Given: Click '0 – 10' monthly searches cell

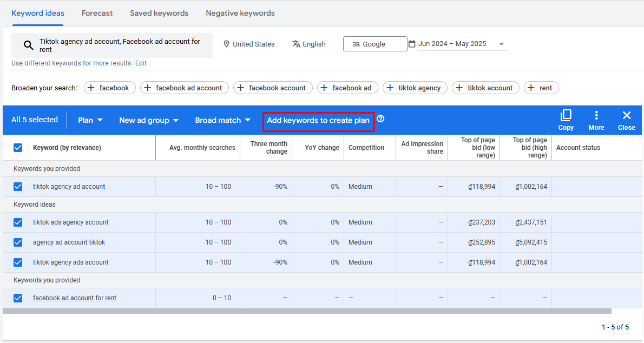Looking at the screenshot, I should pos(222,298).
